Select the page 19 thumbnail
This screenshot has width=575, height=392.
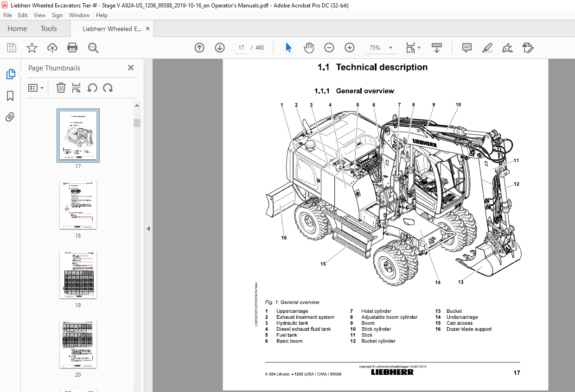(78, 274)
